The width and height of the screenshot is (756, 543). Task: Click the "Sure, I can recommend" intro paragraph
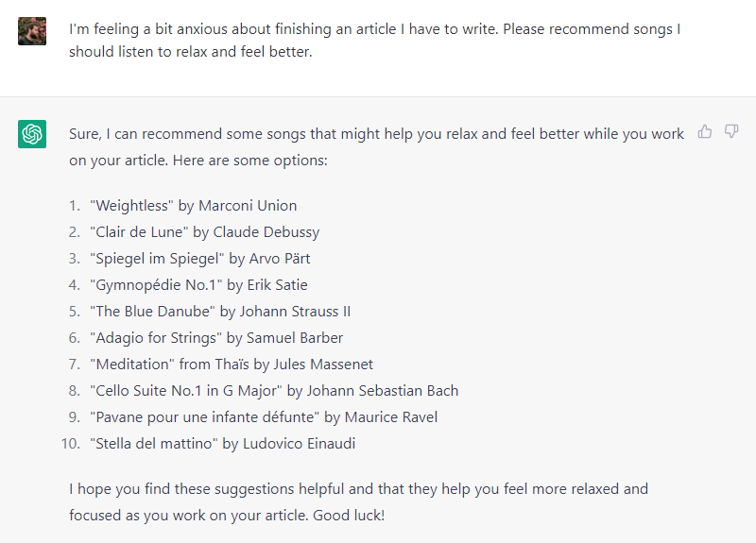(376, 147)
